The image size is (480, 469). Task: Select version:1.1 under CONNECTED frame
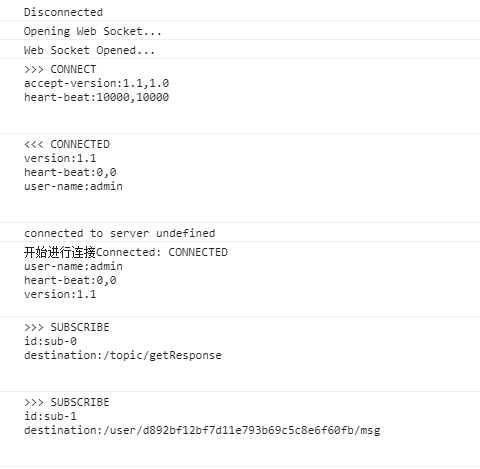(60, 158)
